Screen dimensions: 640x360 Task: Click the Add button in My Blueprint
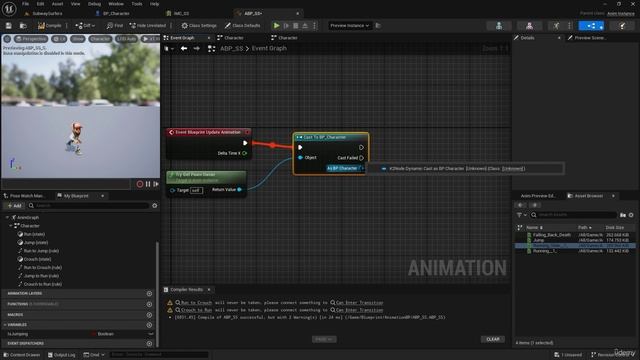[x=14, y=206]
